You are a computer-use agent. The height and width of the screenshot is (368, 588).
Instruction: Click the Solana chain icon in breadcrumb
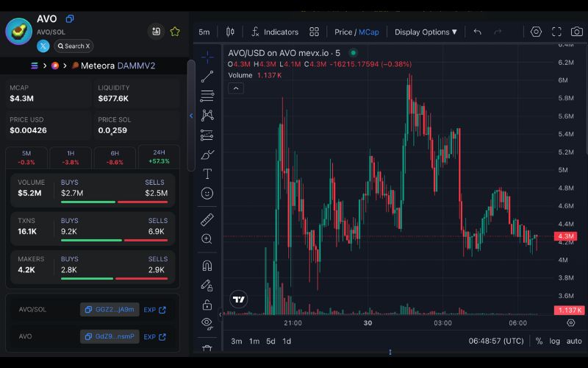tap(34, 66)
